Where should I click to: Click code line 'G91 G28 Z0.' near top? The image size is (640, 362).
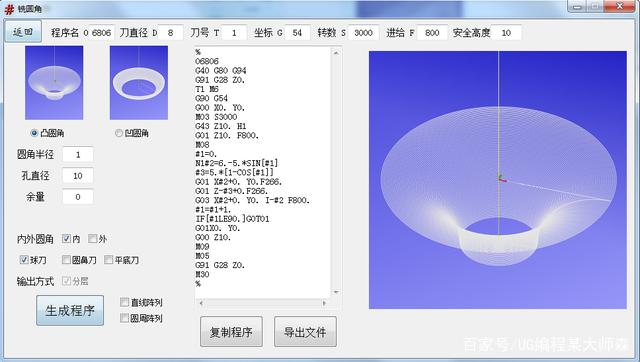220,80
